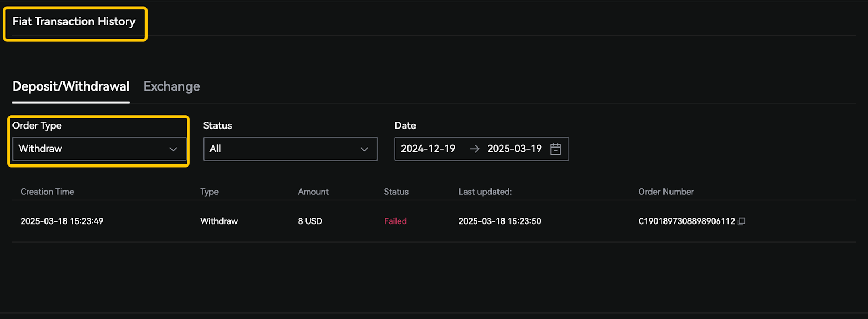Click the start date 2024-12-19 field
The image size is (868, 319).
pos(428,149)
